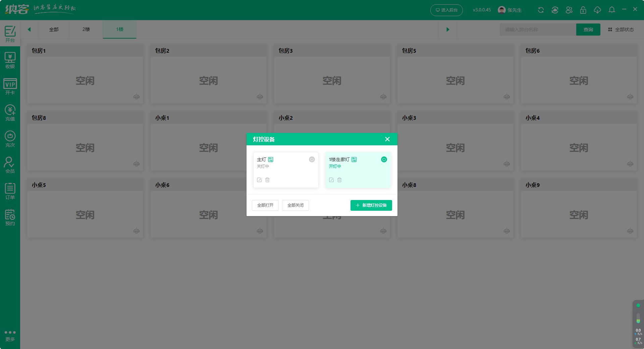Screen dimensions: 644x349
Task: Edit the 1楼走廊灯 device
Action: [331, 180]
